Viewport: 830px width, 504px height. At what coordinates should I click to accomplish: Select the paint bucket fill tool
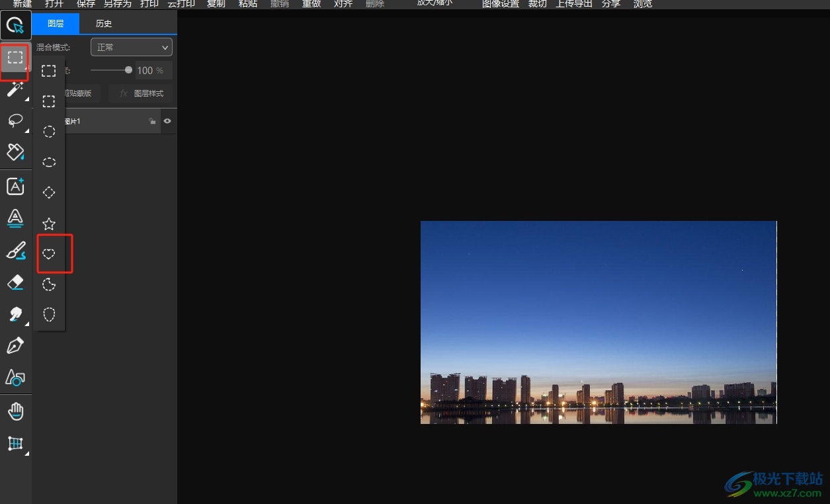click(15, 152)
